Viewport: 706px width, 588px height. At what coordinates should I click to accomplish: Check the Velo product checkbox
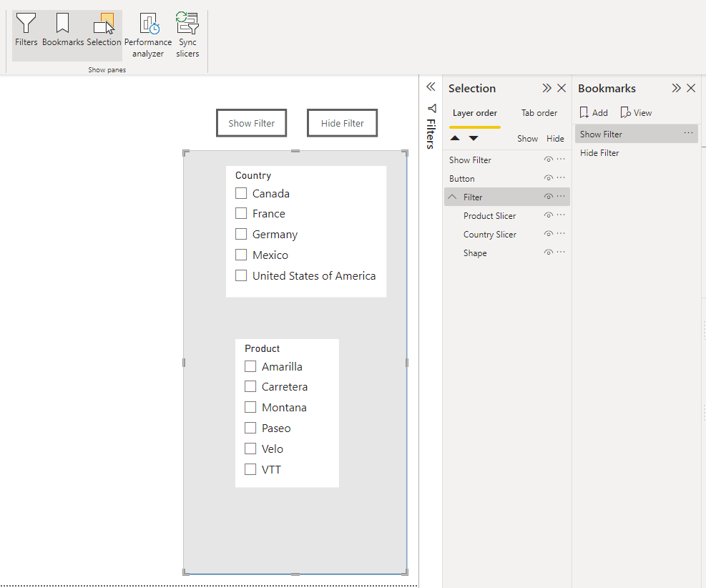250,449
